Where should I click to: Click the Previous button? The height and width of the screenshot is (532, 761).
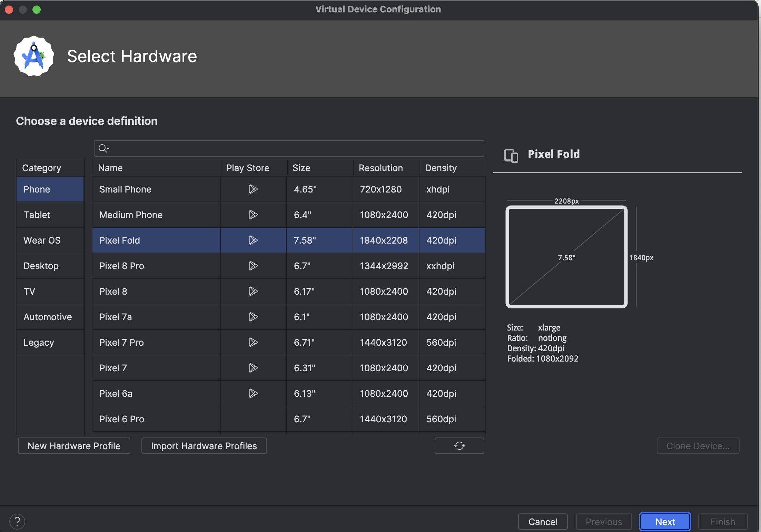604,522
